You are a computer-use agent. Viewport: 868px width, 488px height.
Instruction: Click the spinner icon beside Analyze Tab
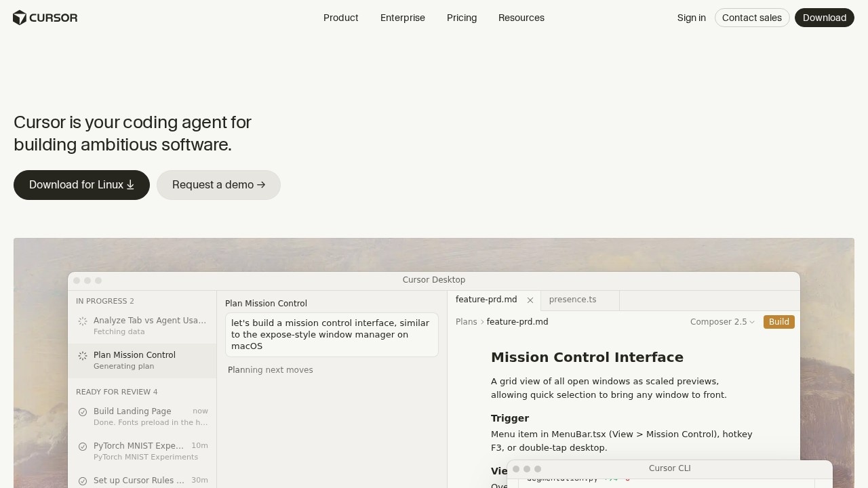coord(83,321)
